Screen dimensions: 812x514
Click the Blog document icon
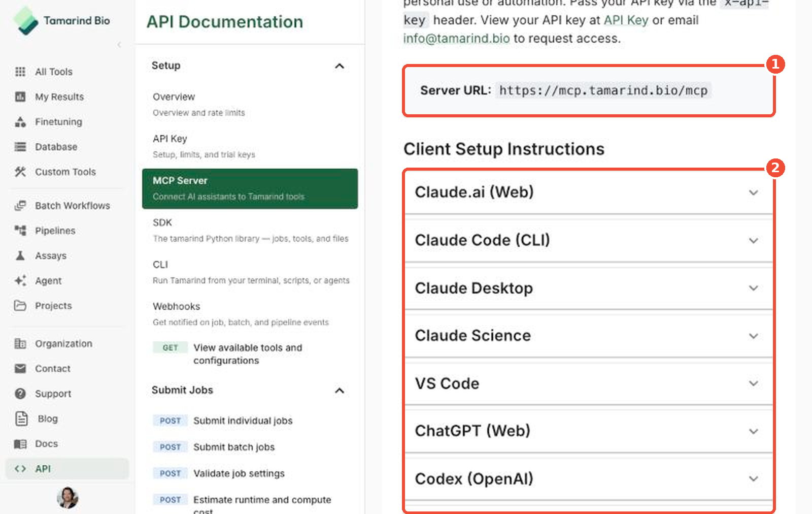click(21, 419)
